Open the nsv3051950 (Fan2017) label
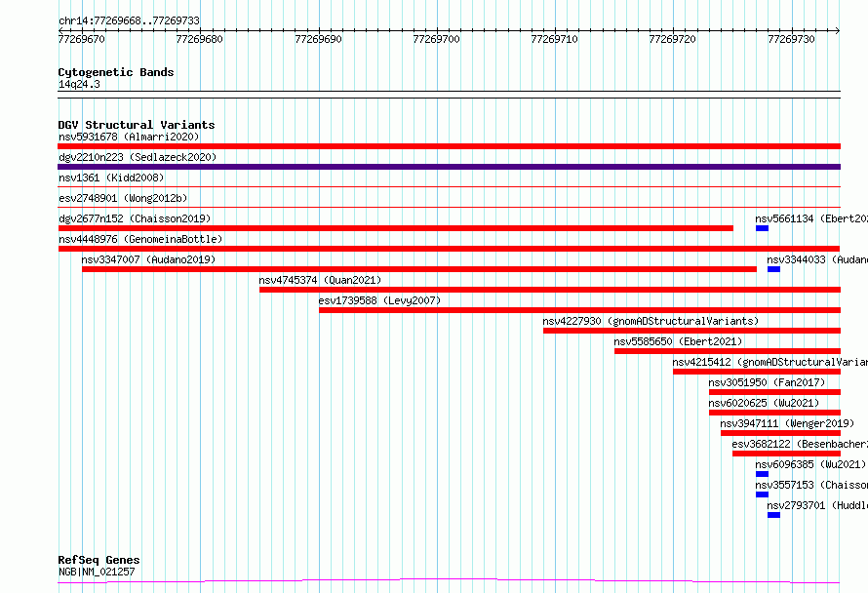 [x=767, y=382]
